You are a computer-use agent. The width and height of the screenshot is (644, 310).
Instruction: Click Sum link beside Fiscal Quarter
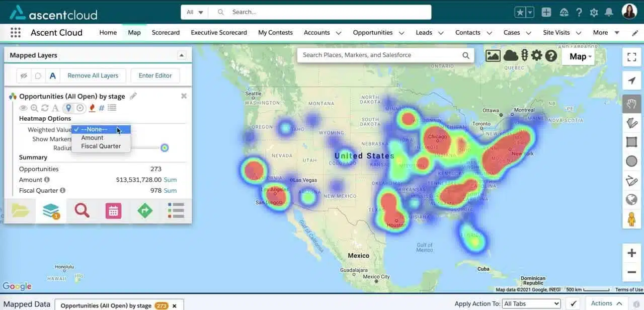170,191
